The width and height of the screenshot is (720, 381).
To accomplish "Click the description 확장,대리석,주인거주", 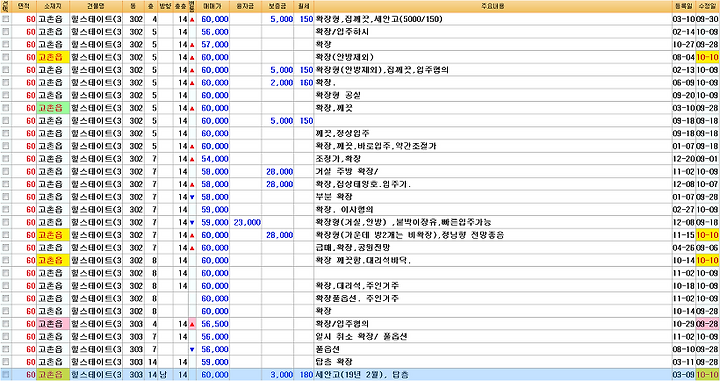I will (357, 286).
